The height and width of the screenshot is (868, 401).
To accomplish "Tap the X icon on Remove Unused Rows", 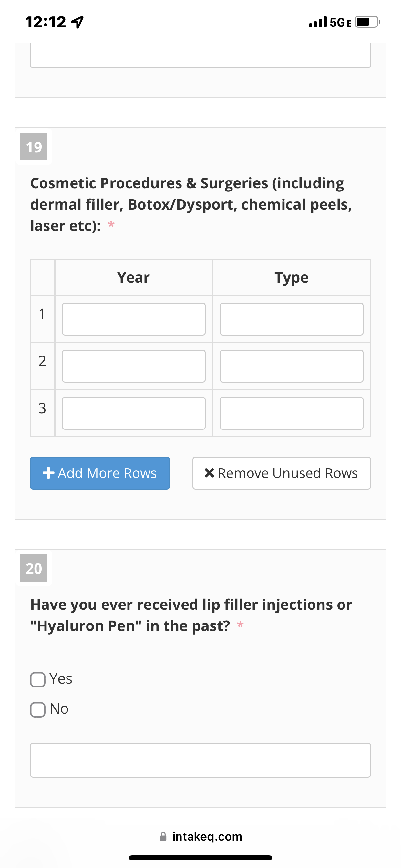I will coord(209,473).
